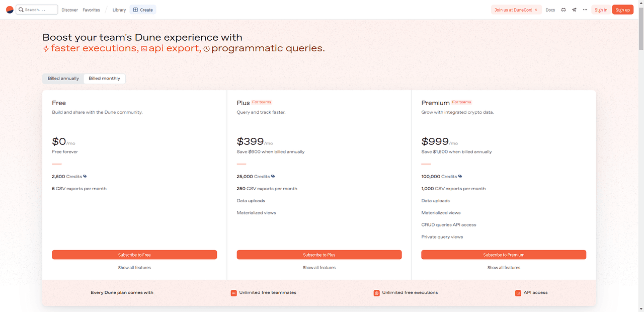Click the credits info icon under Free plan
644x312 pixels.
(x=85, y=176)
